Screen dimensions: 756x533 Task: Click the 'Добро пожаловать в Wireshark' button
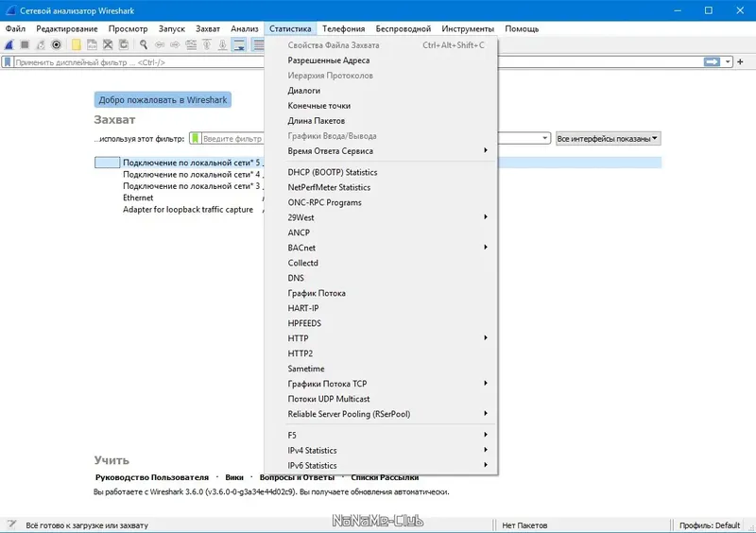(163, 100)
